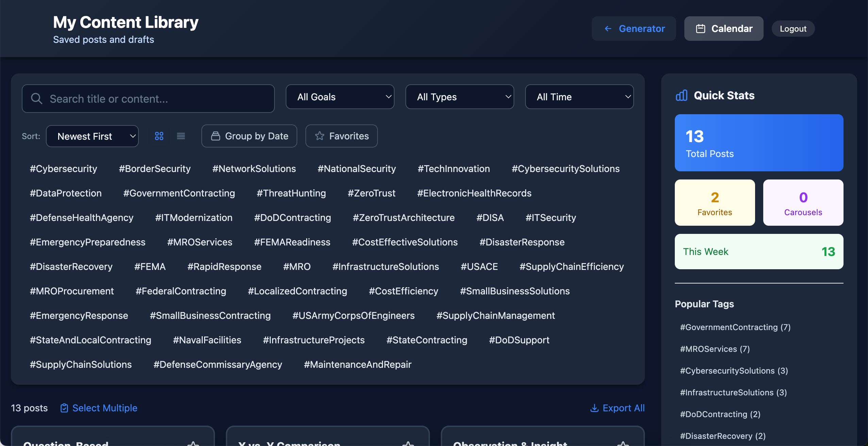Screen dimensions: 868x446
Task: Expand the All Types dropdown
Action: (x=460, y=97)
